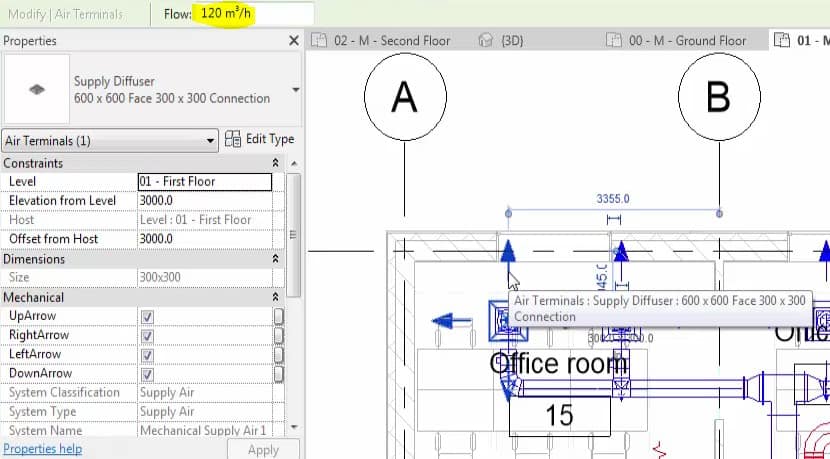Click the Supply Diffuser type thumbnail
830x459 pixels.
36,89
